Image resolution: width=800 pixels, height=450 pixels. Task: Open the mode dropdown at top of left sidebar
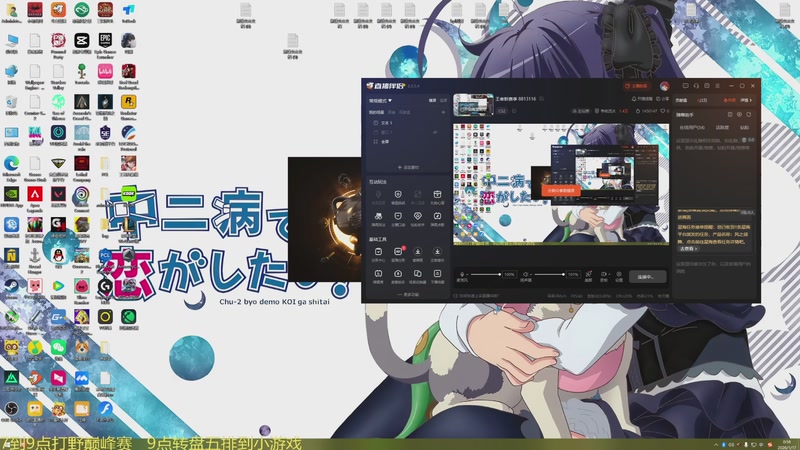click(x=380, y=101)
